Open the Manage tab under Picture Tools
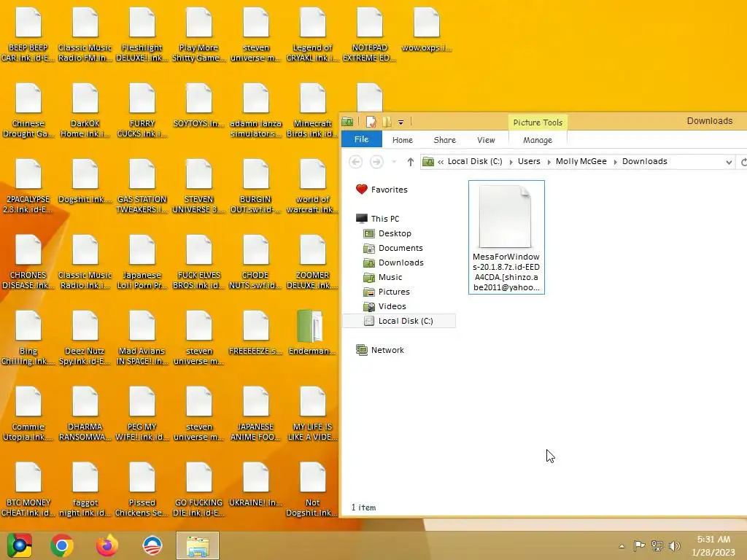 [x=538, y=140]
